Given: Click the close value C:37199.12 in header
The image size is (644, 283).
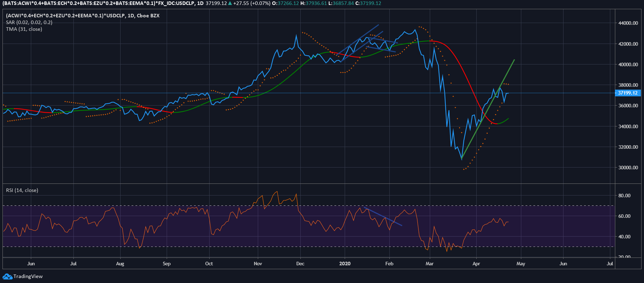Looking at the screenshot, I should click(x=368, y=3).
